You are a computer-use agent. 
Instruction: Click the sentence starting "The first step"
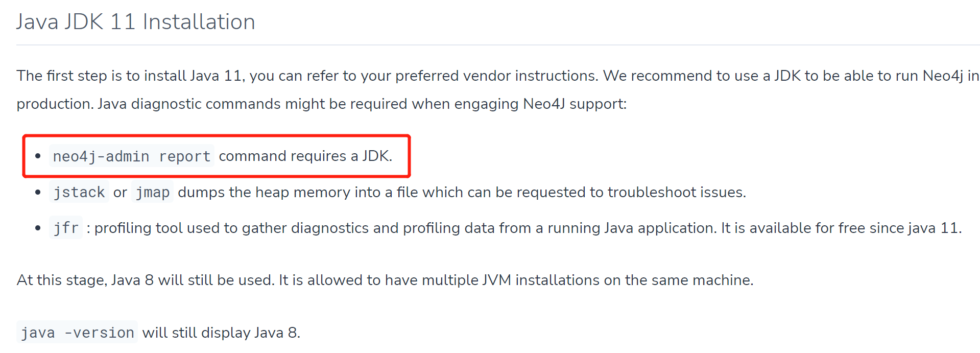(306, 76)
